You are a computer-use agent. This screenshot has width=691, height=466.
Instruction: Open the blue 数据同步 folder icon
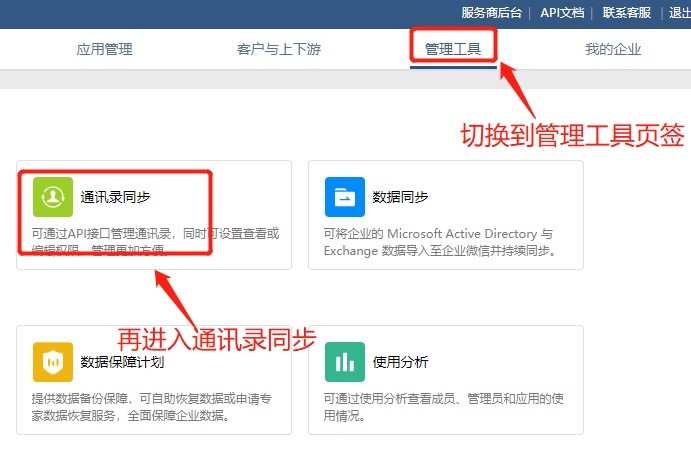coord(345,197)
